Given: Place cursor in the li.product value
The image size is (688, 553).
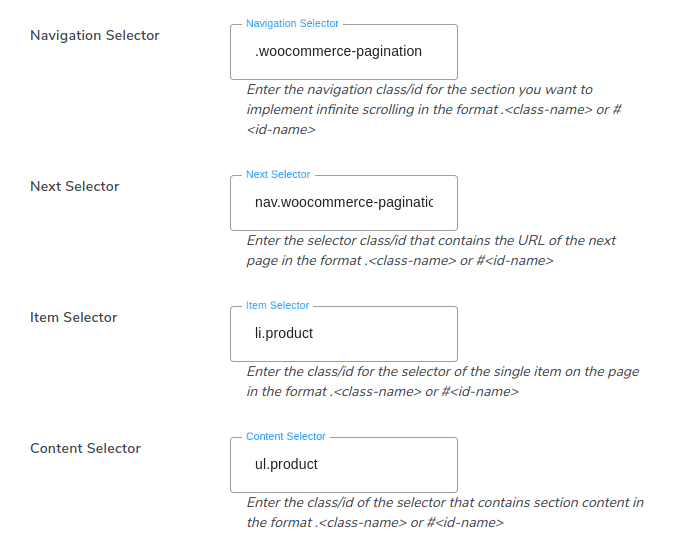Looking at the screenshot, I should click(284, 333).
